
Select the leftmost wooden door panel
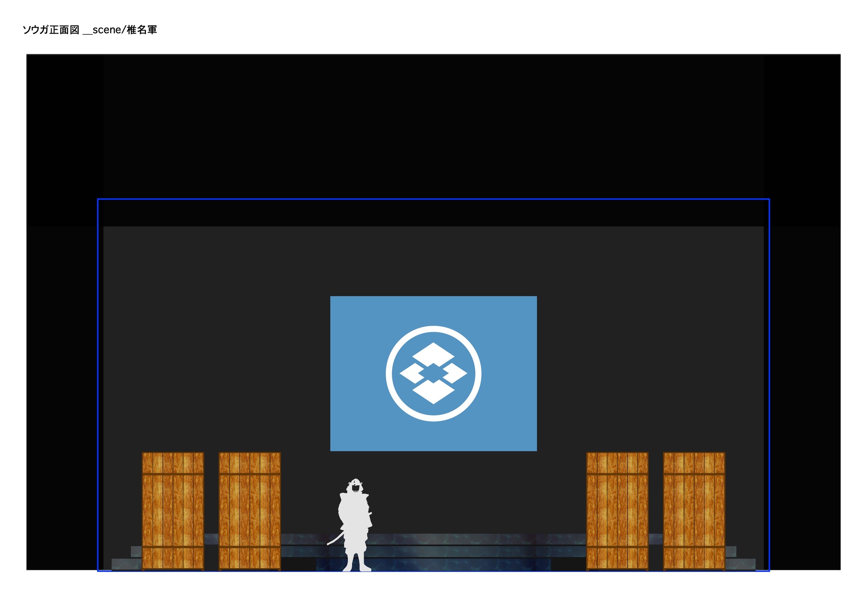(173, 511)
